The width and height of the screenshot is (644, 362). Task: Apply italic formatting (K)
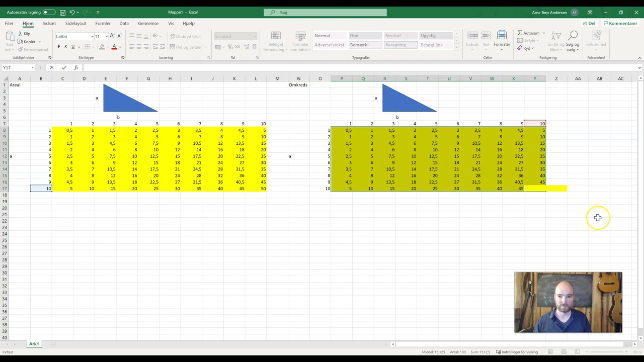point(66,47)
